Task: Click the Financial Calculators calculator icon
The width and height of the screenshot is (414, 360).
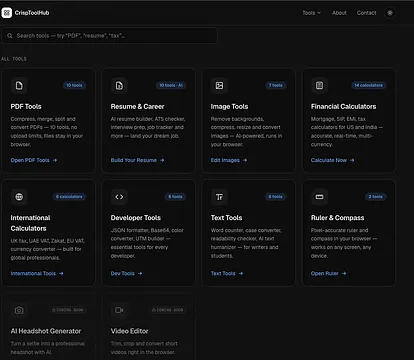Action: [319, 85]
